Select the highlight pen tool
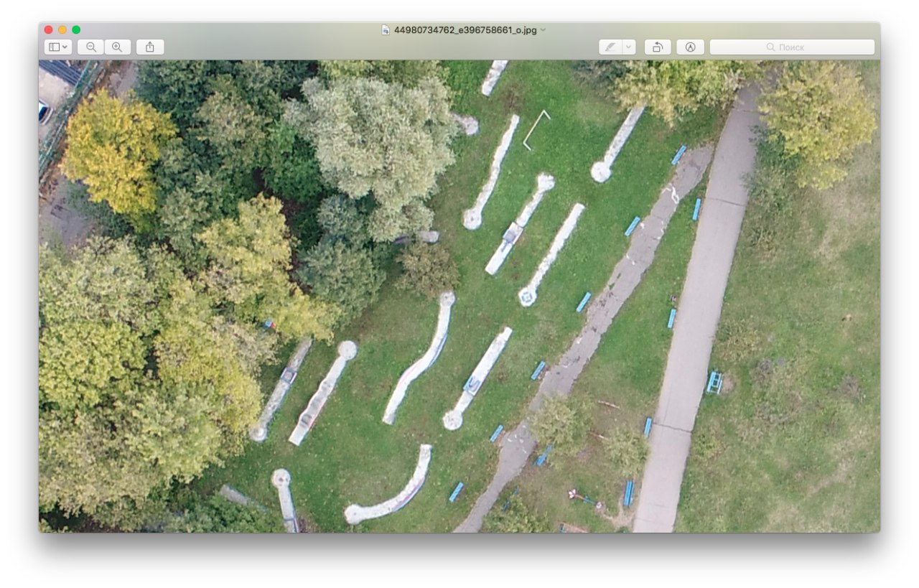 [x=610, y=47]
